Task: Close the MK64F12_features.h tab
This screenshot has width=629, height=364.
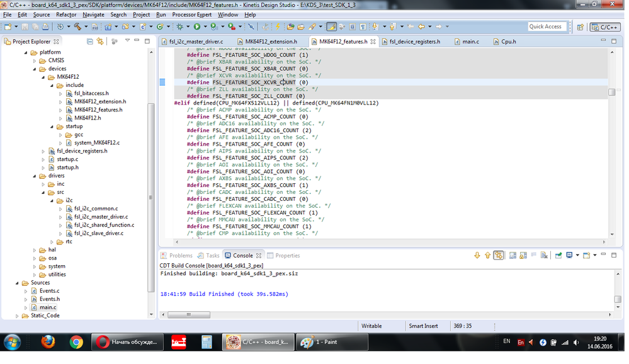Action: pos(373,42)
